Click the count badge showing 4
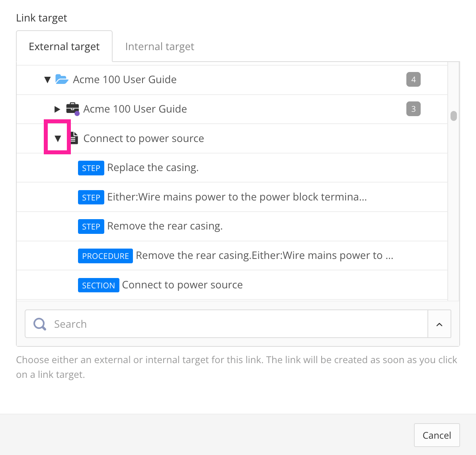This screenshot has height=455, width=476. (414, 80)
